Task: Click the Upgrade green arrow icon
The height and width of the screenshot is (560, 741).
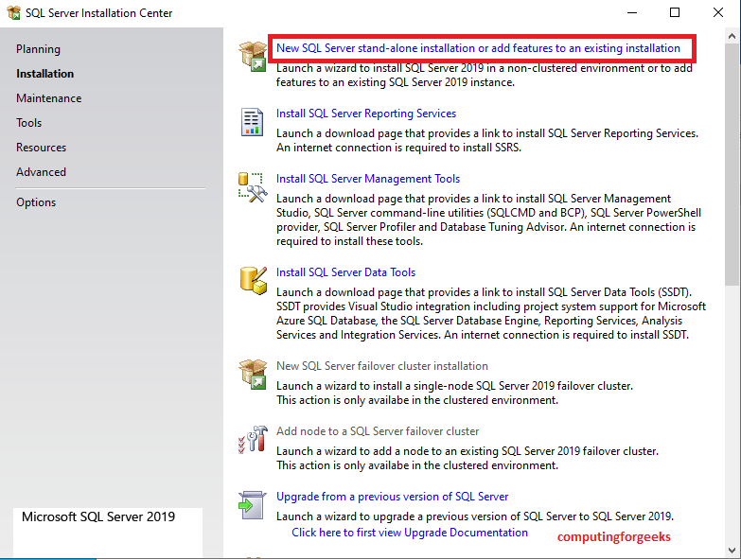Action: pyautogui.click(x=253, y=505)
